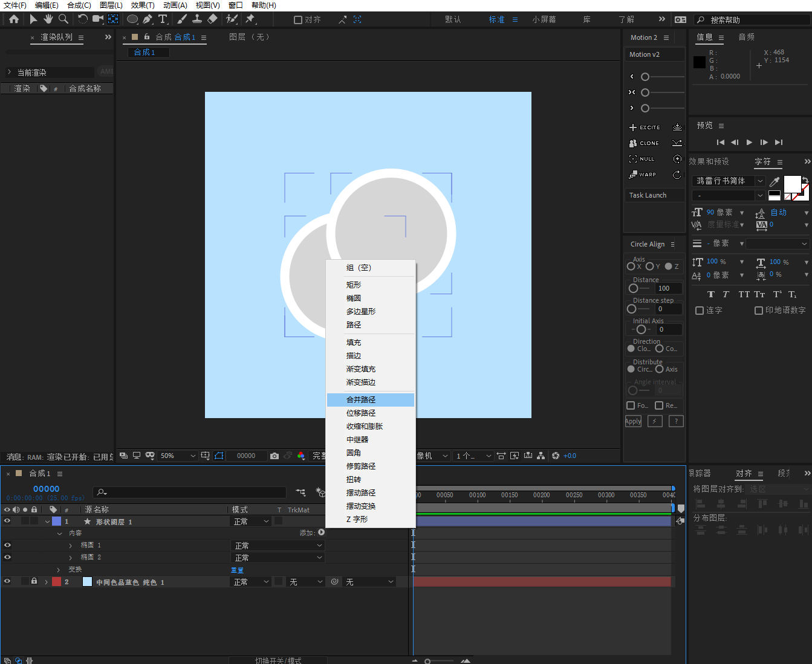The width and height of the screenshot is (812, 664).
Task: Collapse the 内容 contents group
Action: tap(59, 533)
